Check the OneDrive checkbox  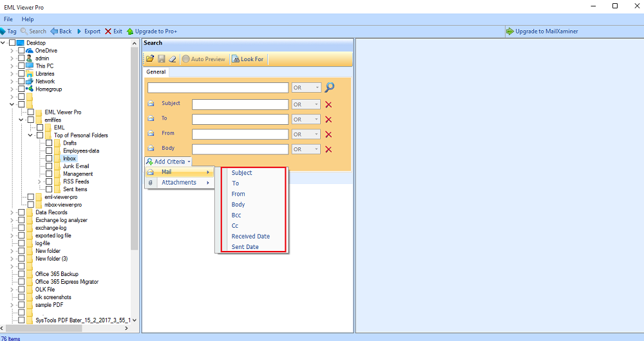pyautogui.click(x=21, y=50)
